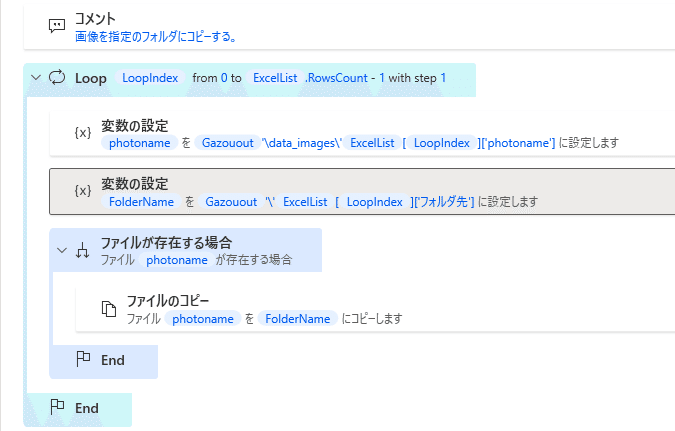This screenshot has width=675, height=431.
Task: Click the にコピーします text in copy action
Action: click(372, 319)
